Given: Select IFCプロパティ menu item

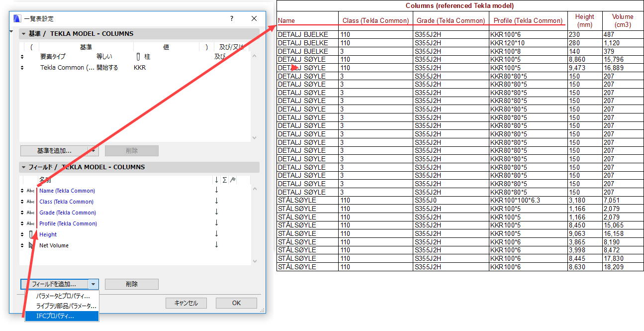Looking at the screenshot, I should [x=62, y=316].
